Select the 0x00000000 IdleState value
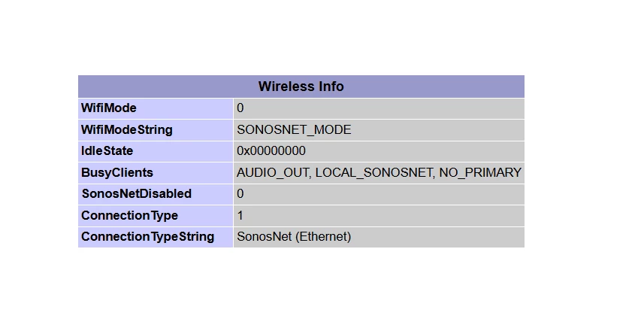The width and height of the screenshot is (644, 331). [x=271, y=150]
